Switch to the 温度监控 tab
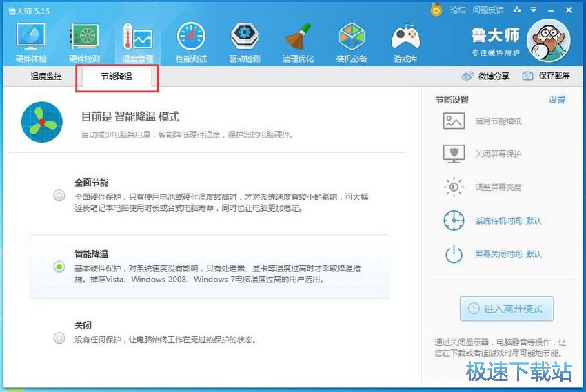 click(x=46, y=76)
